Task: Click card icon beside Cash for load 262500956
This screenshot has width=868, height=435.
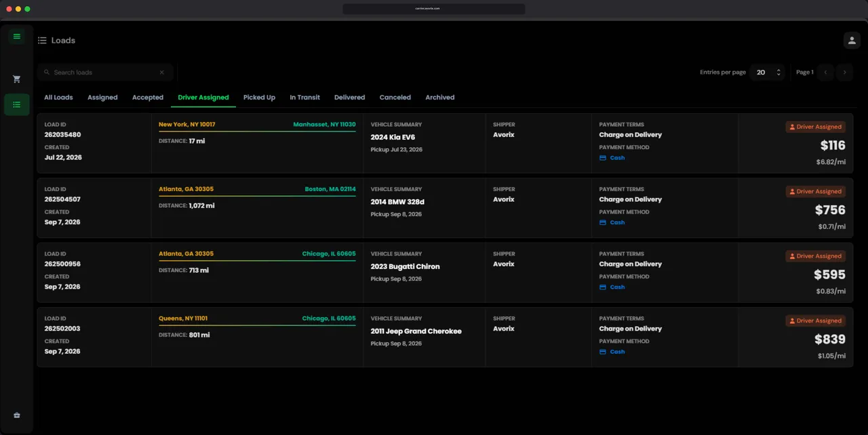Action: pyautogui.click(x=603, y=287)
